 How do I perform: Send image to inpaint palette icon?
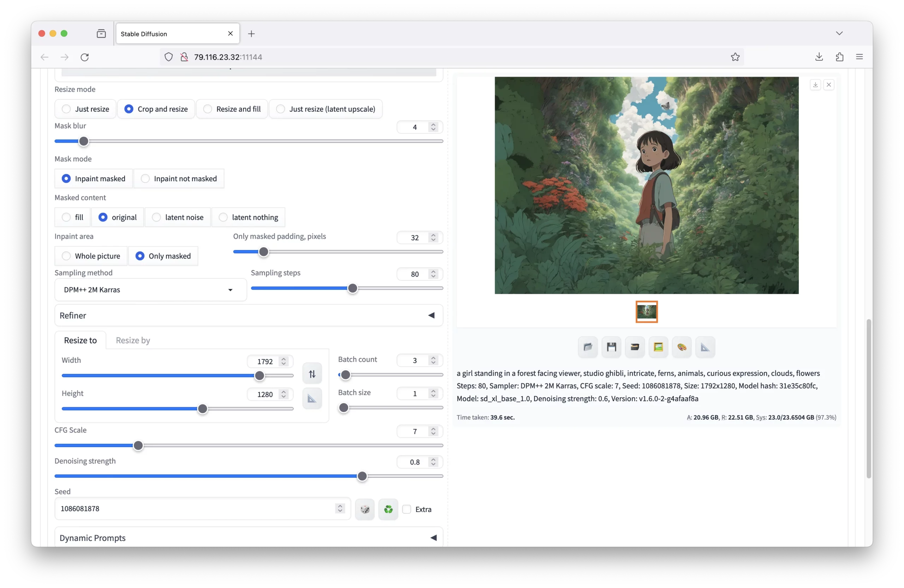click(682, 347)
